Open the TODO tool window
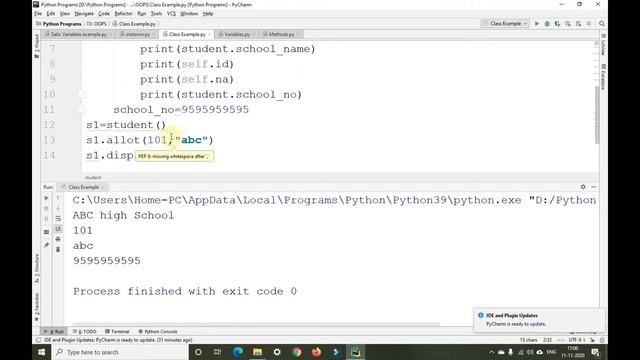Screen dimensions: 640x360 point(84,331)
